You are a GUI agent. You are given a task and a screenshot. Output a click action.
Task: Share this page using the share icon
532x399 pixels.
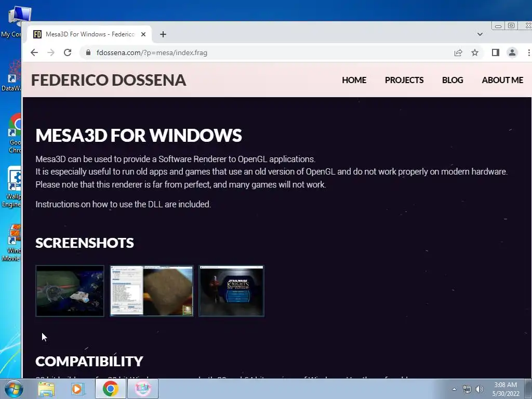click(458, 52)
